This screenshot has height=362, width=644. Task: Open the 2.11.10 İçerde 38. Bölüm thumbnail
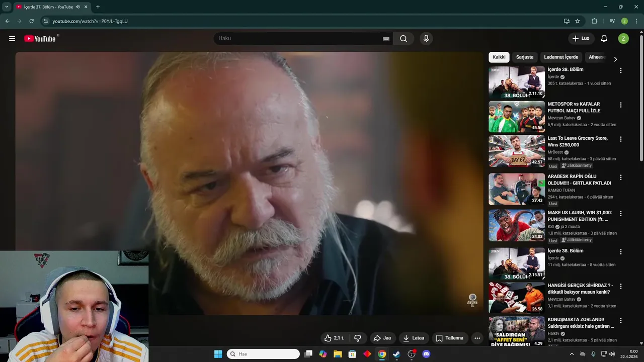pos(517,82)
